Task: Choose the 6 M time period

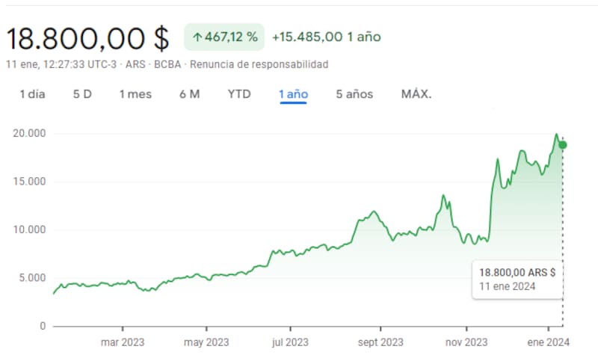Action: coord(189,94)
